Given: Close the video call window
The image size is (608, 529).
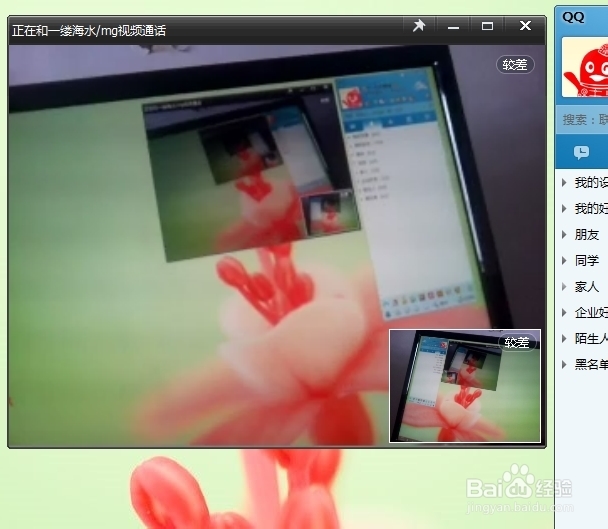Looking at the screenshot, I should (525, 26).
